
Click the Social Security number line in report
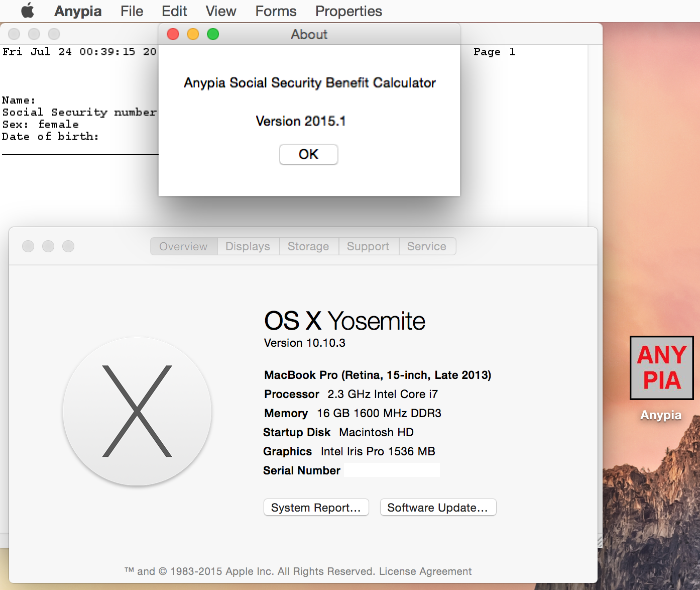[79, 112]
